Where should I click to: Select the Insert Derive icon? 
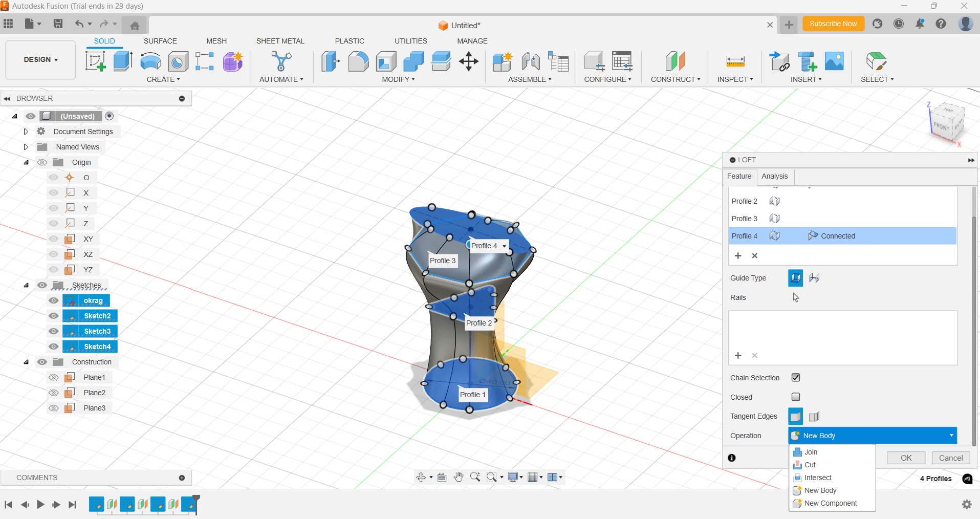click(x=779, y=61)
